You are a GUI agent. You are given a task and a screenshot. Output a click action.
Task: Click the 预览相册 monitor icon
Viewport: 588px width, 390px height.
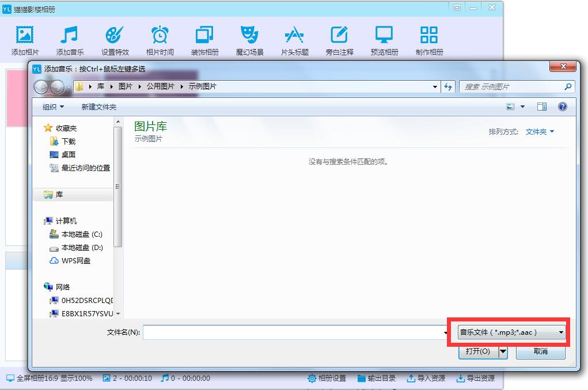[384, 35]
